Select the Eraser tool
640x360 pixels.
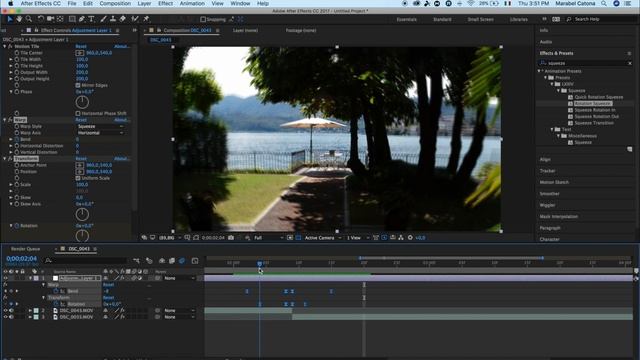coord(122,19)
